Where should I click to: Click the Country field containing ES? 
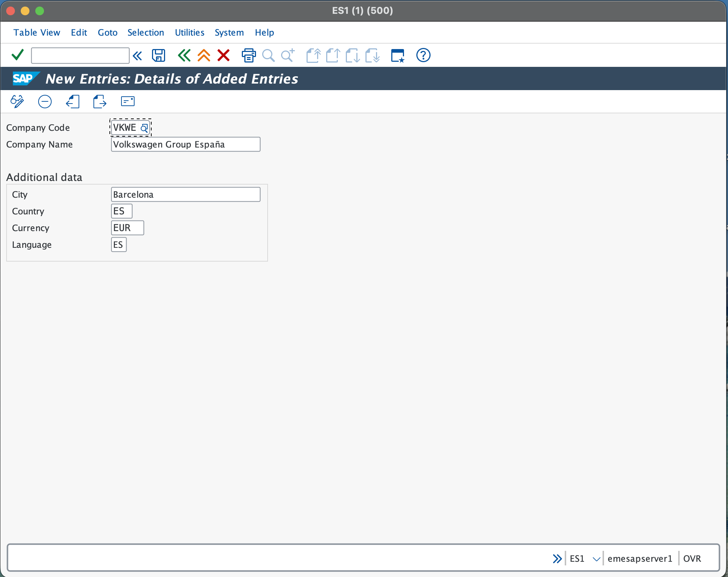[x=122, y=211]
